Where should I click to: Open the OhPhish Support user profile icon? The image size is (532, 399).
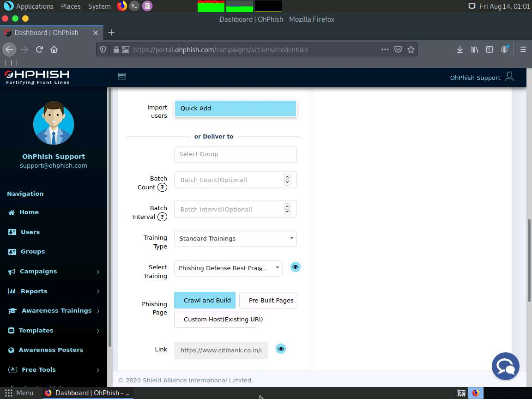[x=509, y=76]
